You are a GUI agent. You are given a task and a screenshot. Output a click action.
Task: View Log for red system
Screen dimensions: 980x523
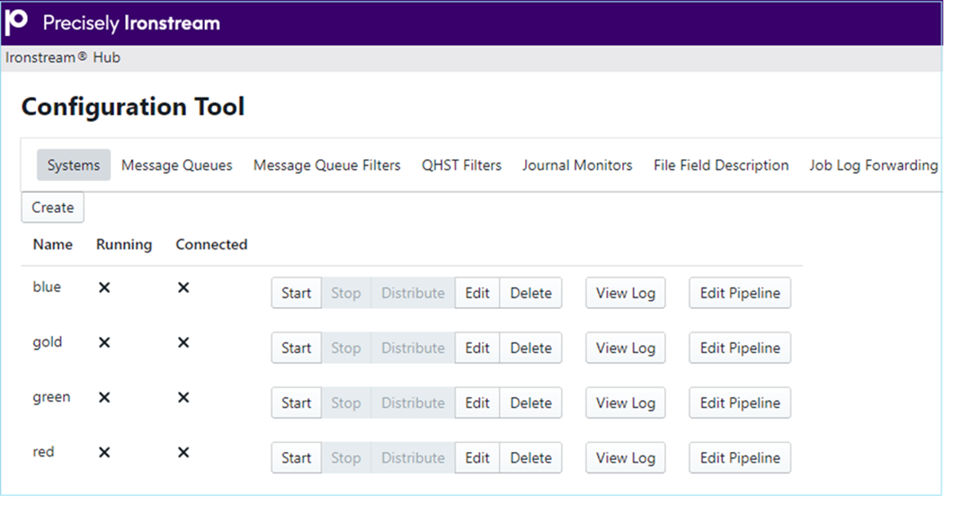click(x=626, y=458)
